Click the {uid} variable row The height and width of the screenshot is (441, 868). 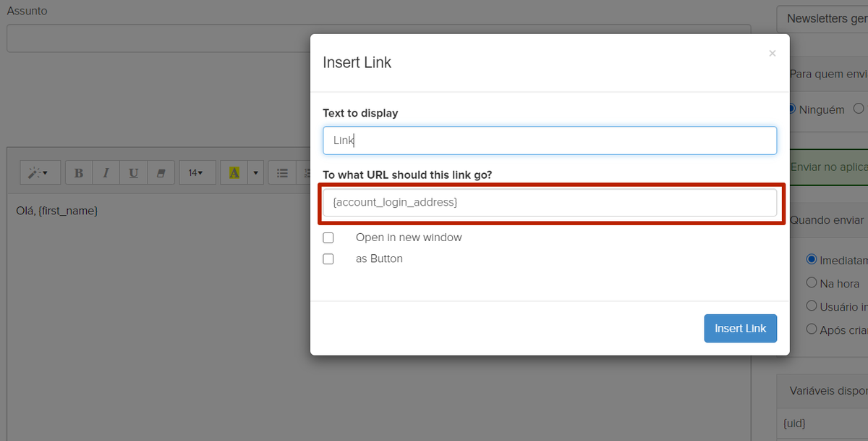tap(822, 423)
